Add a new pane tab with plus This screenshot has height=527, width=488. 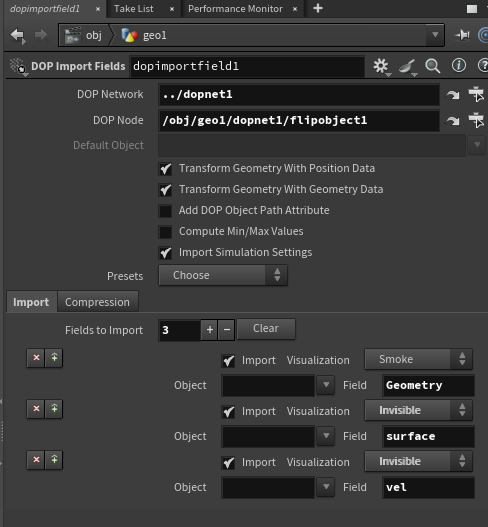point(318,8)
